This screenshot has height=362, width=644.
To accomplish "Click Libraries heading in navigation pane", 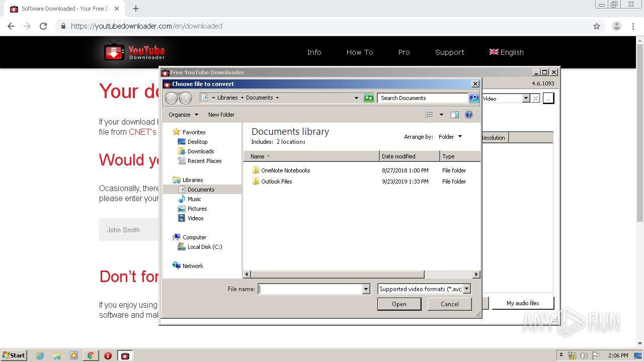I will click(x=193, y=180).
